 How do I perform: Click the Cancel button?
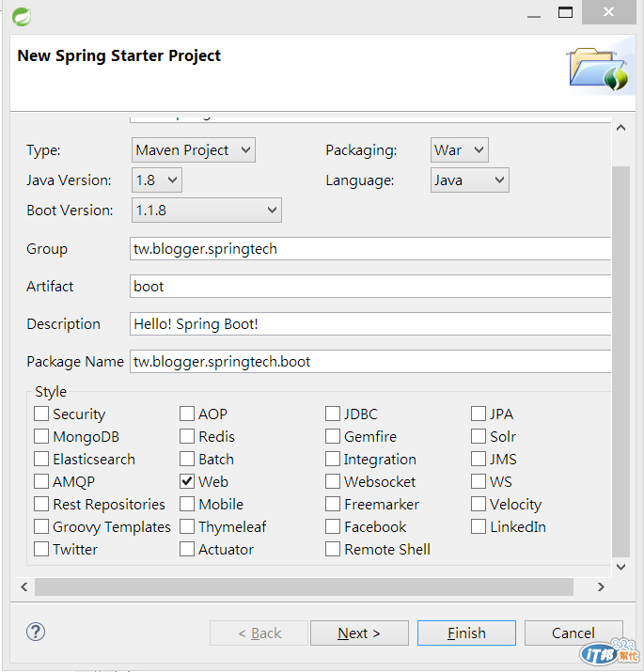[x=573, y=633]
